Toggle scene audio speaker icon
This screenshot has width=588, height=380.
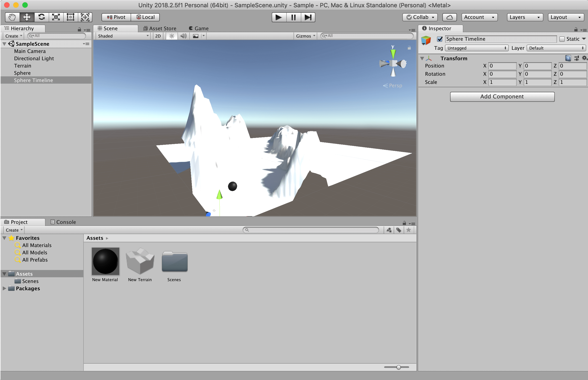[183, 36]
